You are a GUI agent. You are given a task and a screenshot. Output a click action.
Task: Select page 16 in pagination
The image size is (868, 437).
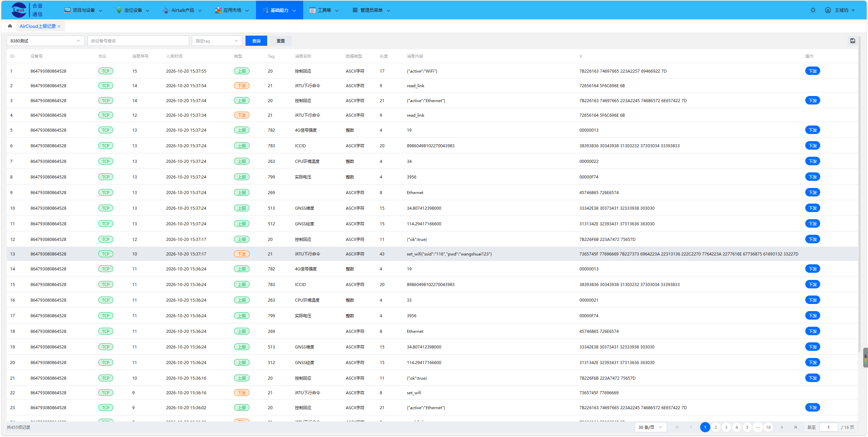pyautogui.click(x=768, y=427)
